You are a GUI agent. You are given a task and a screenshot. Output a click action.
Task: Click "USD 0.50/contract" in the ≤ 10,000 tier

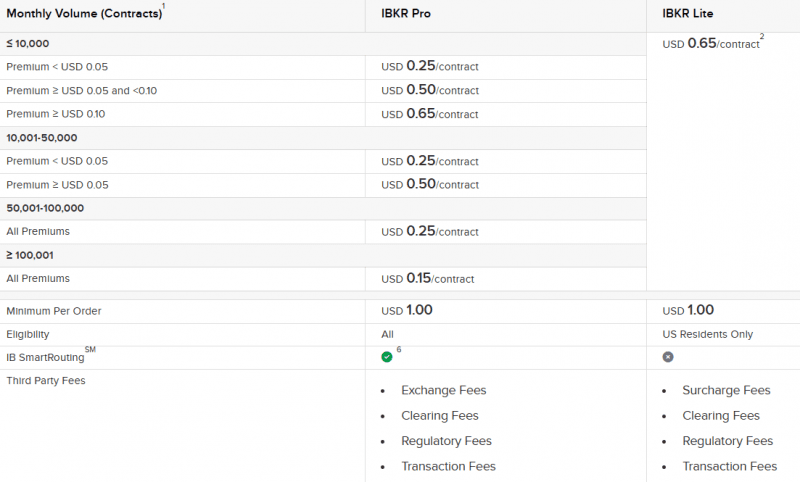coord(430,90)
